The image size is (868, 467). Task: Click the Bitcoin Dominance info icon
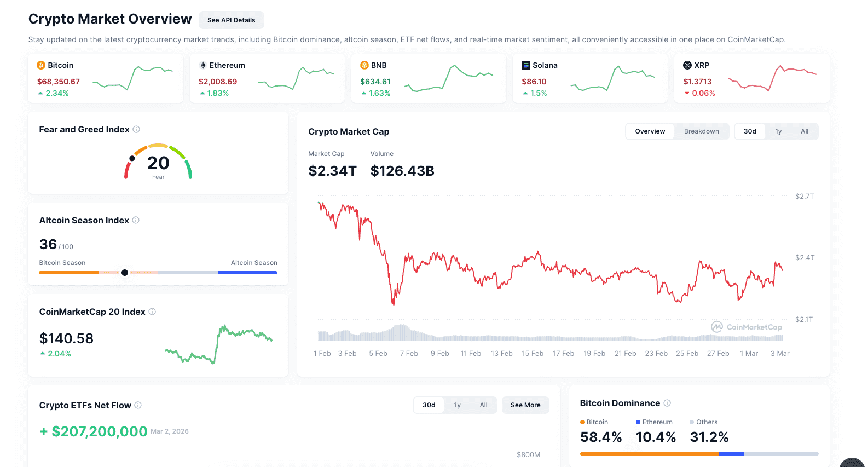click(667, 403)
